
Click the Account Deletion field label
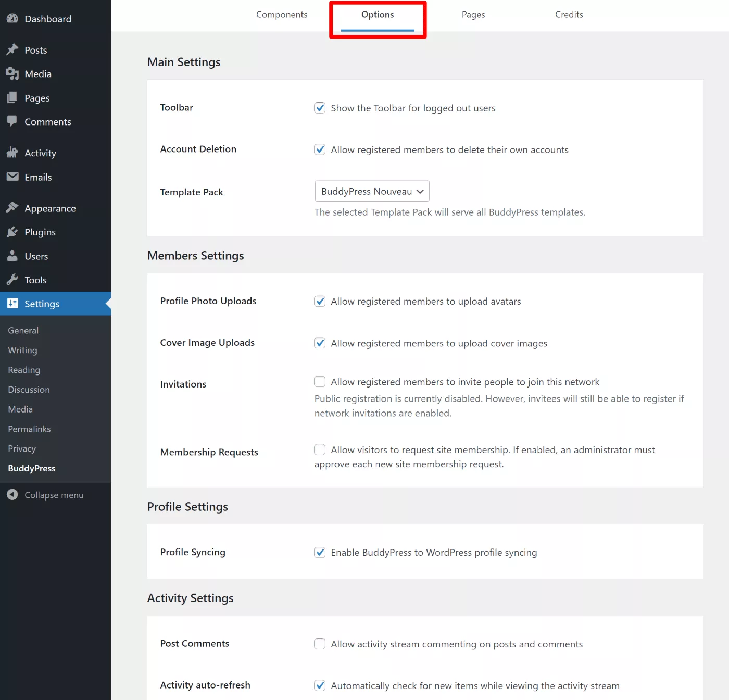coord(198,149)
